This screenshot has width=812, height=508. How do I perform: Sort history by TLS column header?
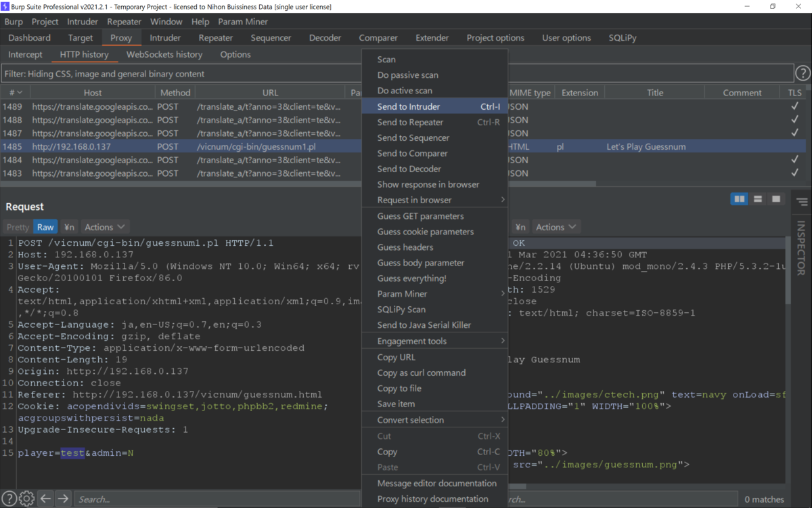794,93
